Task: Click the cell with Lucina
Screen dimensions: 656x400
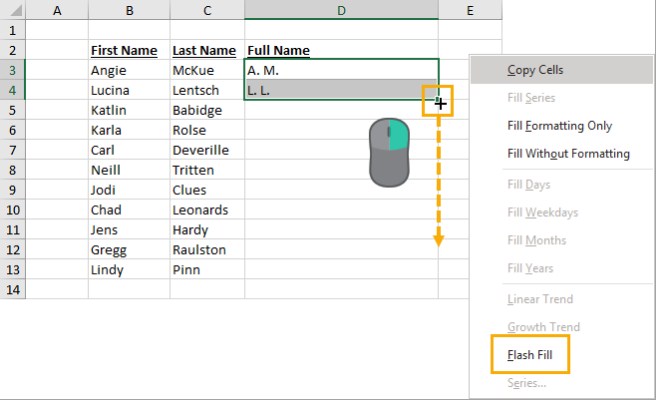Action: pos(129,90)
